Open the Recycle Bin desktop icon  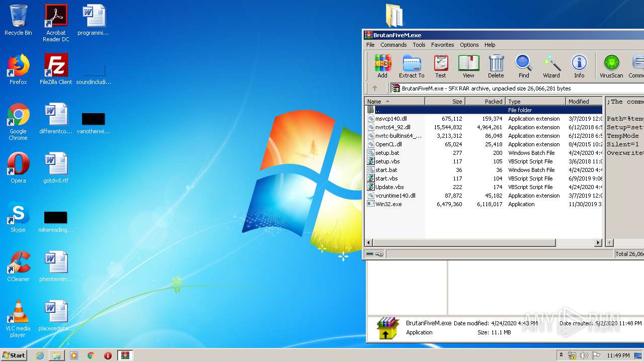point(18,20)
